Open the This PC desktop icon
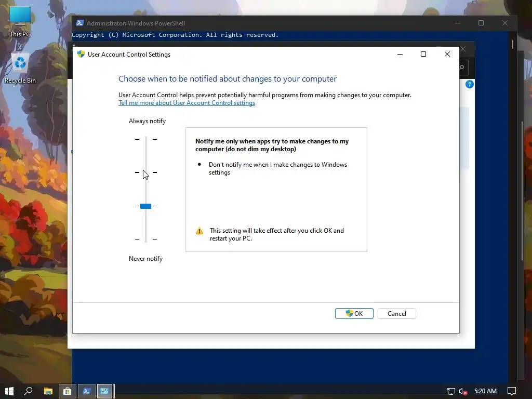 pos(20,21)
